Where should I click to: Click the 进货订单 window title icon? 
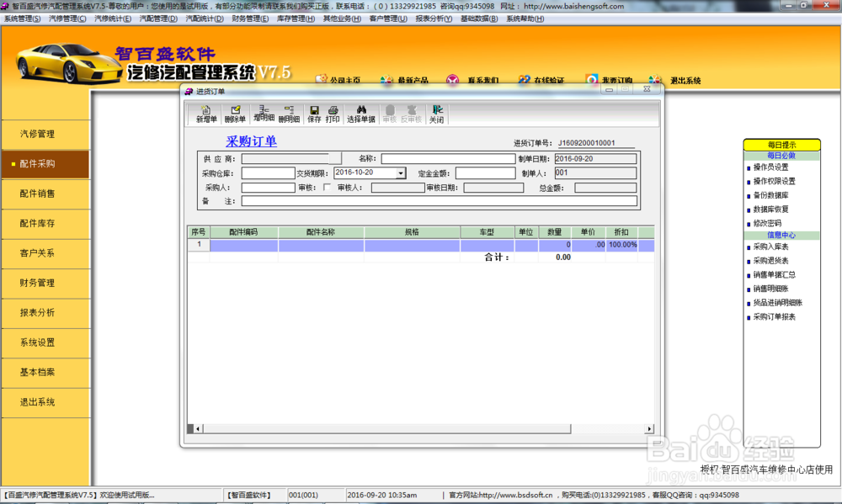189,91
